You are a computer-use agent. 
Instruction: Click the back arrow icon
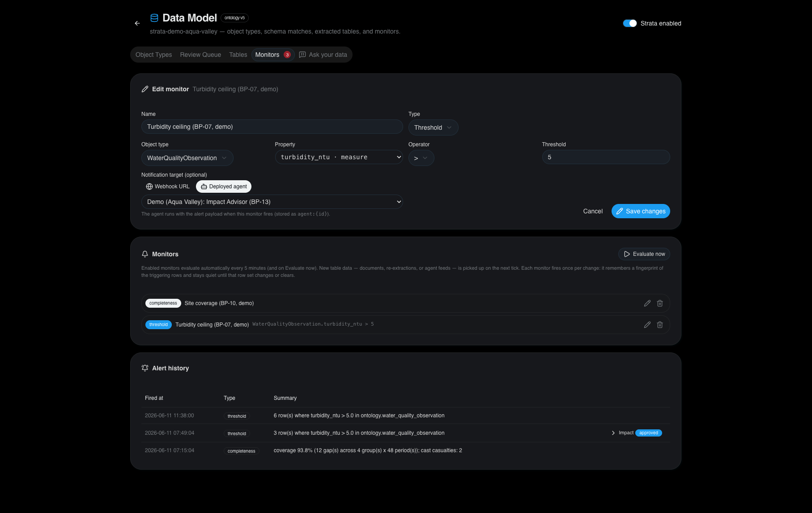click(x=137, y=23)
